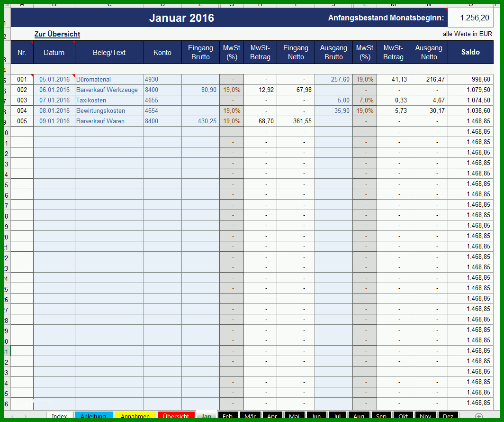Select date cell 05.01.2016

[54, 80]
